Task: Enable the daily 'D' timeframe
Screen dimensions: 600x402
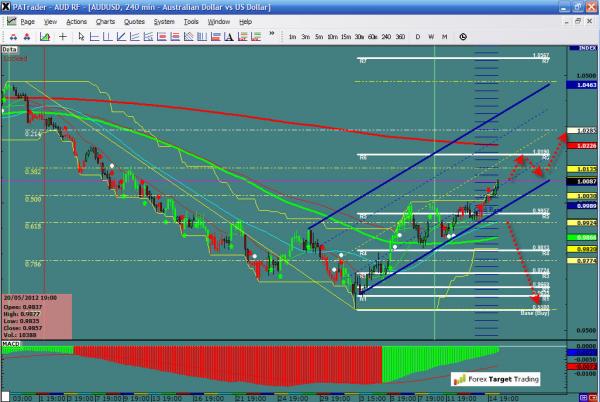Action: tap(417, 36)
